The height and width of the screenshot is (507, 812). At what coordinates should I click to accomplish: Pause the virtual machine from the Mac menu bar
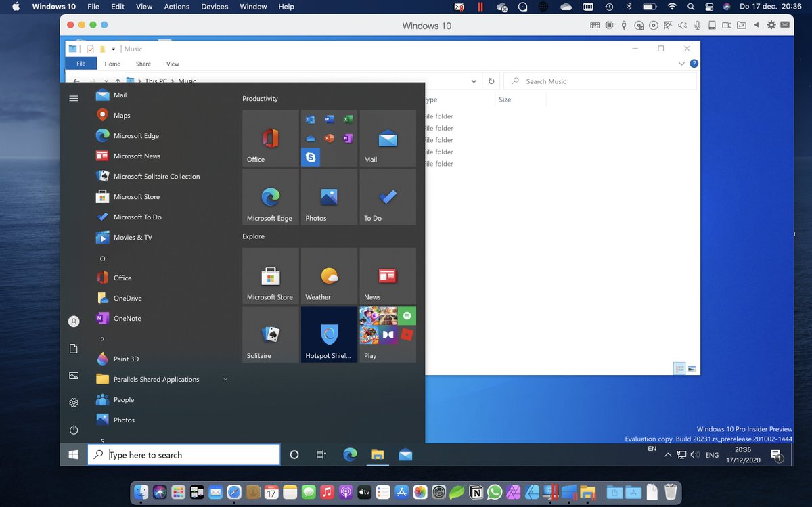480,7
